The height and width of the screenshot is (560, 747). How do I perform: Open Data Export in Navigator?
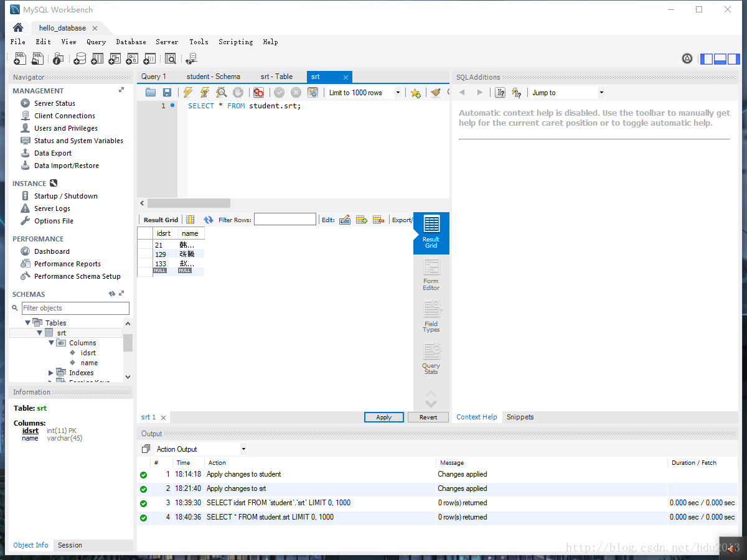click(x=53, y=153)
